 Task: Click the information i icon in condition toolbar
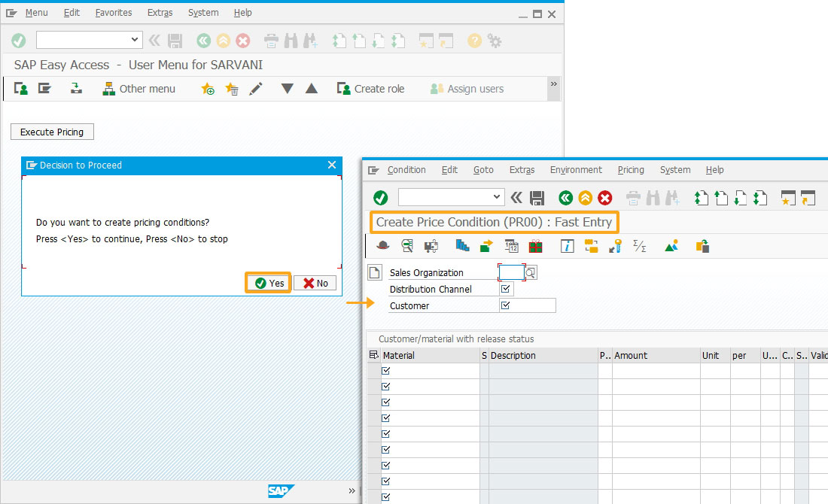click(x=567, y=246)
